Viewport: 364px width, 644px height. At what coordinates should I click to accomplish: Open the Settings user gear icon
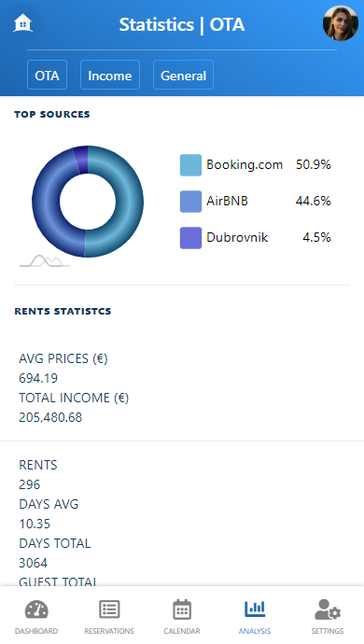pos(328,609)
